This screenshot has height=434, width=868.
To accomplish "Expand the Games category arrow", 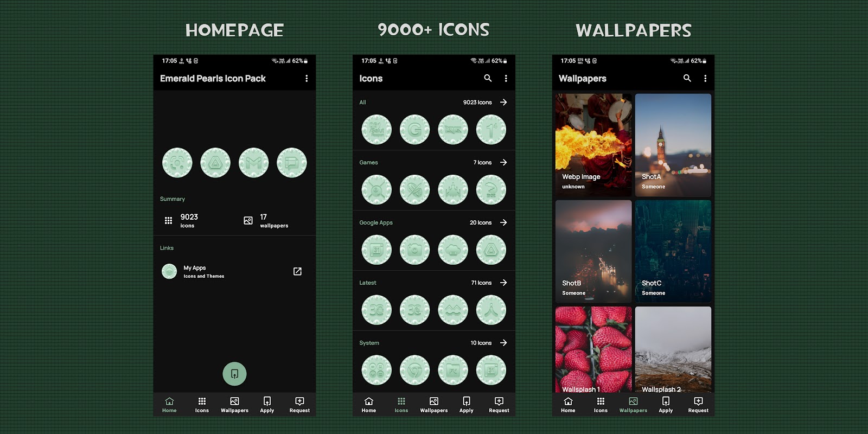I will tap(503, 162).
